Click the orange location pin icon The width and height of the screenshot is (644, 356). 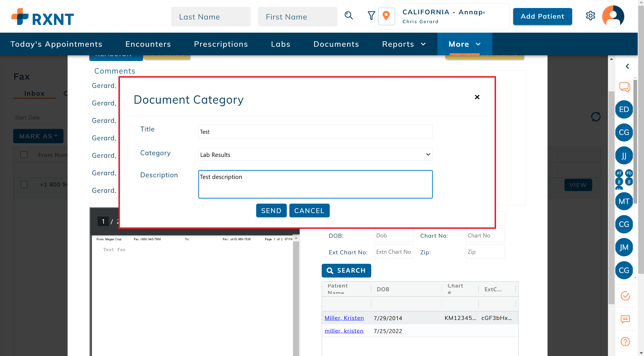(x=386, y=16)
